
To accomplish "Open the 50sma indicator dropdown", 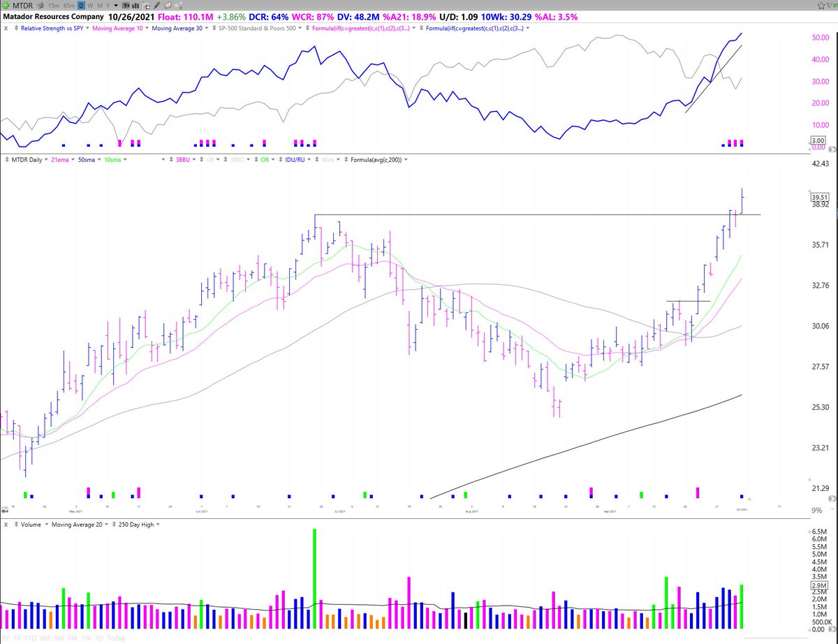I will [99, 161].
